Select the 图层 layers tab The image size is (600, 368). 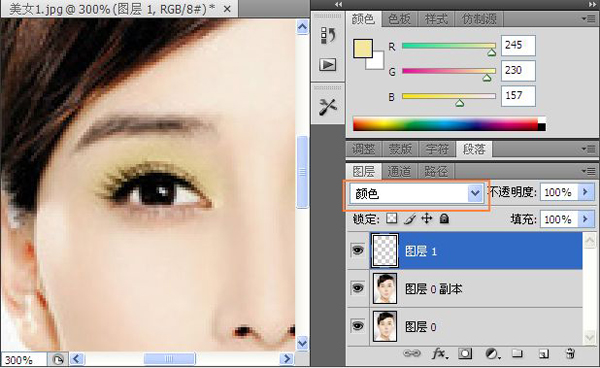click(x=364, y=171)
